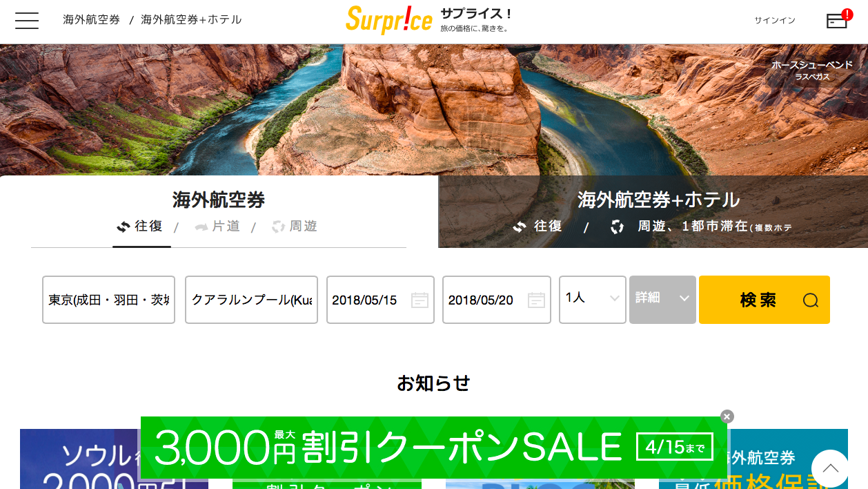The image size is (868, 489).
Task: Click the Surprice logo
Action: (x=389, y=20)
